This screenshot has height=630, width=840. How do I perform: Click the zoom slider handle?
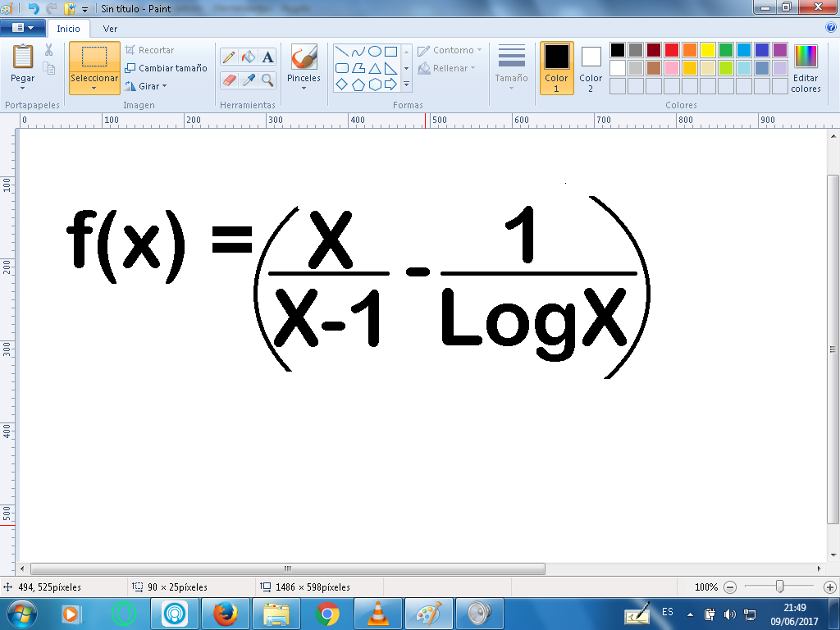click(779, 587)
